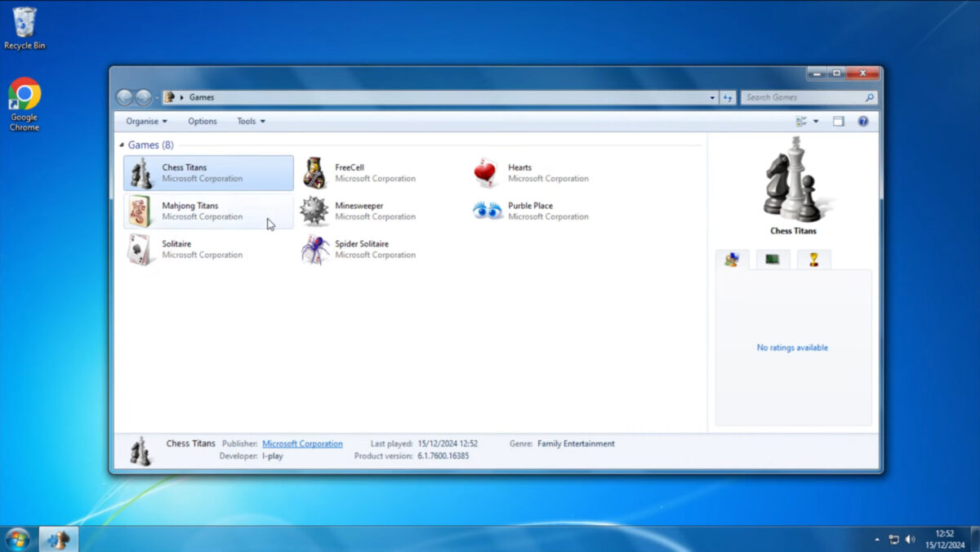The width and height of the screenshot is (980, 552).
Task: Open Chess Titans from the taskbar
Action: pos(57,538)
